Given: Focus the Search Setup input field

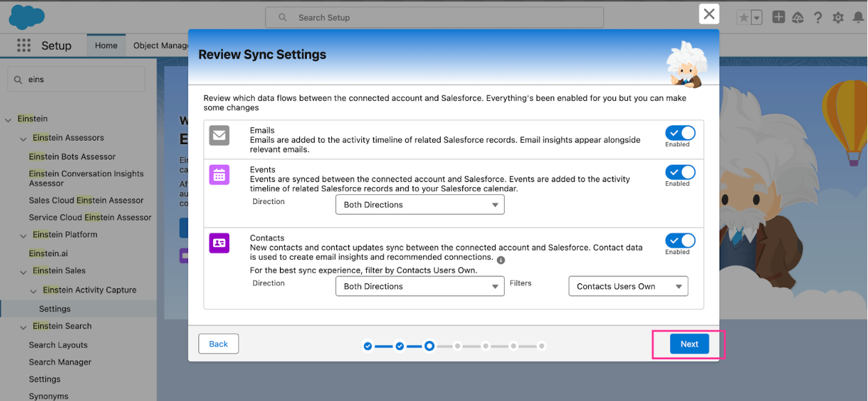Looking at the screenshot, I should click(434, 17).
